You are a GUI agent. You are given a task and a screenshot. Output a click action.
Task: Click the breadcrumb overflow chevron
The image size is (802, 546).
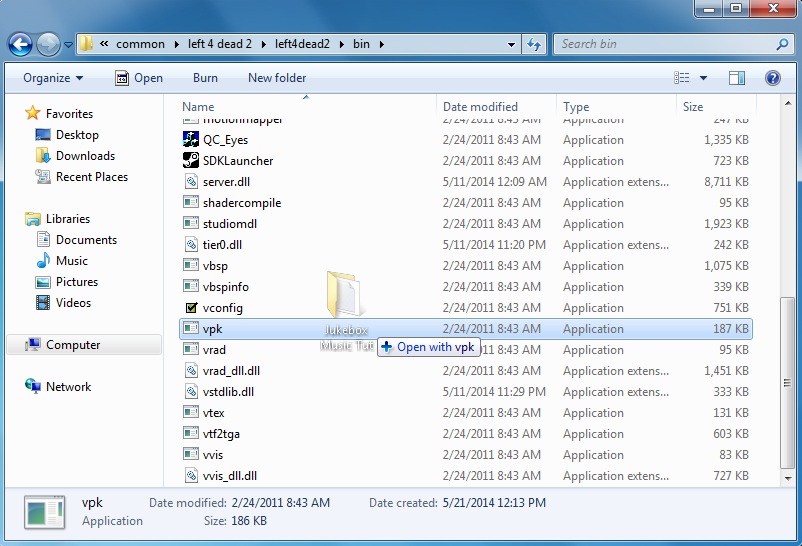[x=104, y=44]
